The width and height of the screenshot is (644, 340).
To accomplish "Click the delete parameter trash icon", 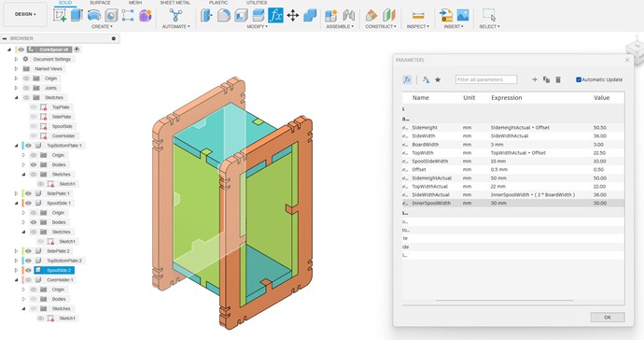I will tap(558, 79).
